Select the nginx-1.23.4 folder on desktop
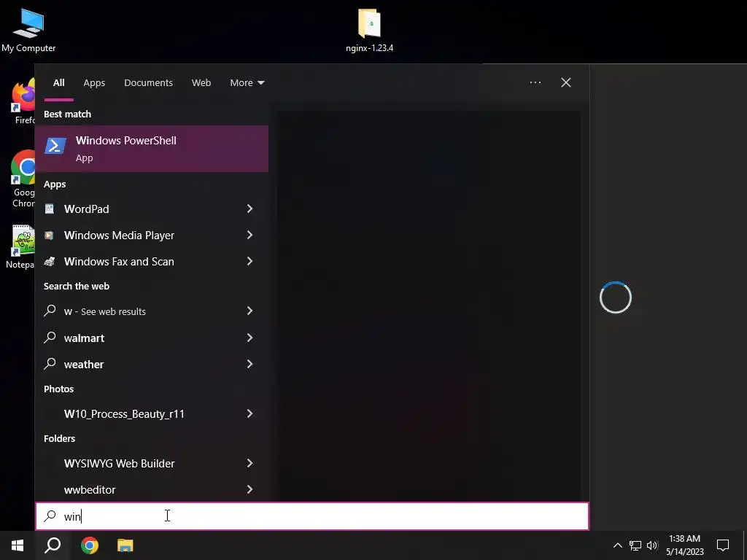The width and height of the screenshot is (747, 560). tap(370, 30)
